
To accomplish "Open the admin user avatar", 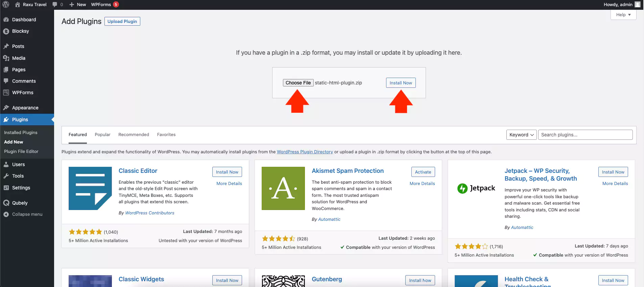I will click(638, 4).
